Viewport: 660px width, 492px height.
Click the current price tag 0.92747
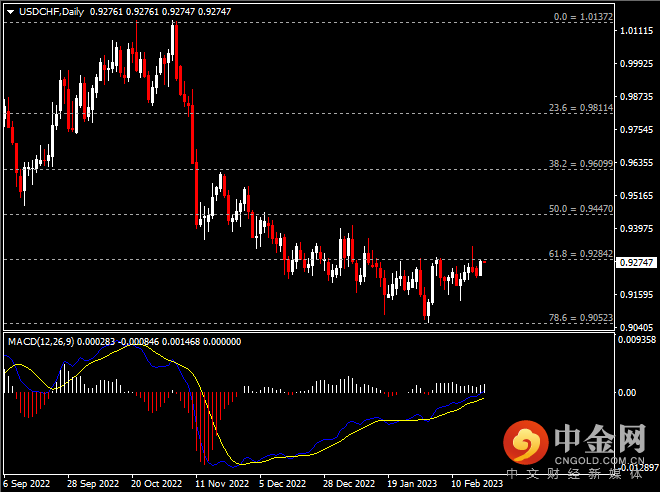(636, 263)
